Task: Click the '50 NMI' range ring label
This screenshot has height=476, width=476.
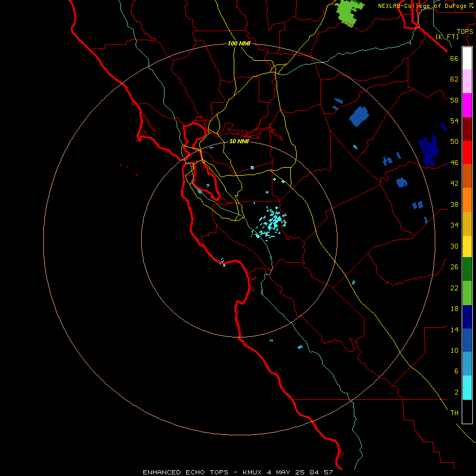Action: tap(239, 141)
